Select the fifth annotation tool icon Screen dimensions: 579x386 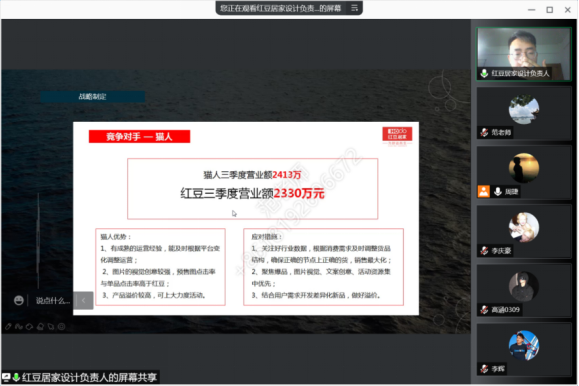(x=51, y=326)
